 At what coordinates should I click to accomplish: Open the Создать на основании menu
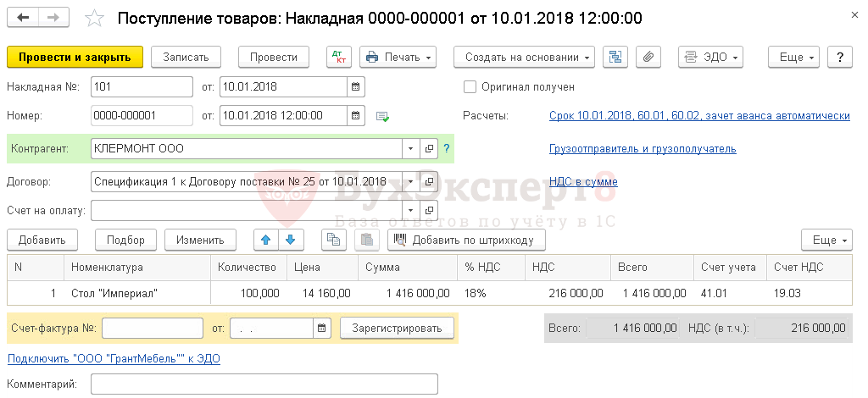[x=524, y=57]
